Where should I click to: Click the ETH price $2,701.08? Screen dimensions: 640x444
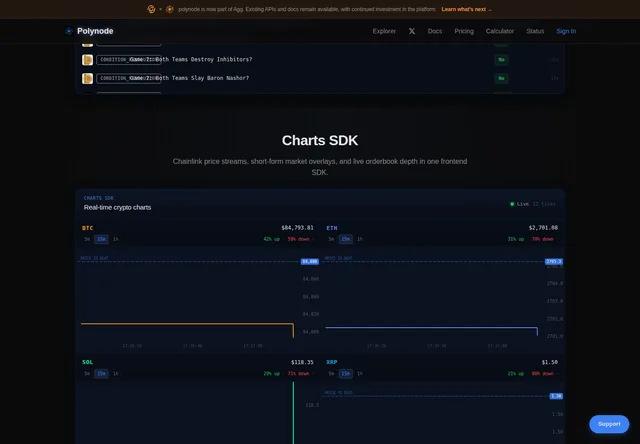click(543, 228)
